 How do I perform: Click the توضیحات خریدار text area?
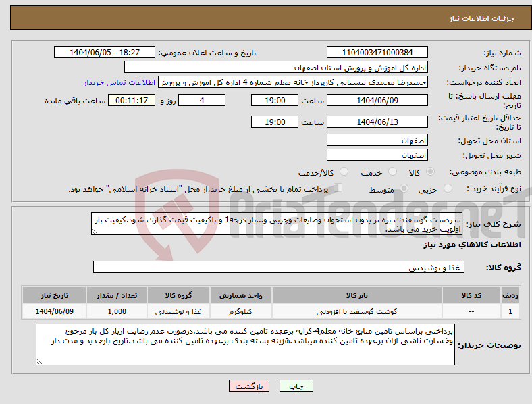245,345
